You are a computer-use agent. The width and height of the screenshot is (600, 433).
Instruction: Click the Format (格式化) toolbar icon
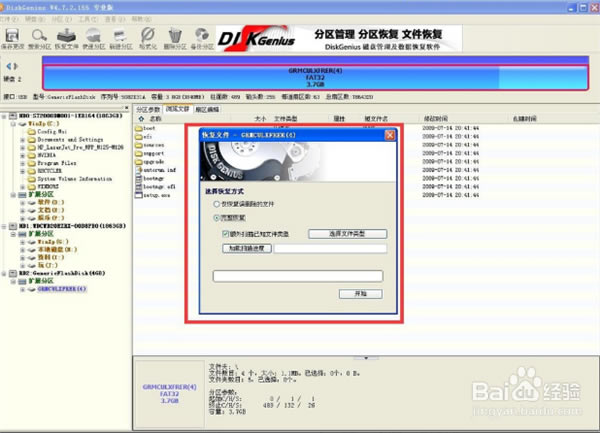(x=148, y=36)
